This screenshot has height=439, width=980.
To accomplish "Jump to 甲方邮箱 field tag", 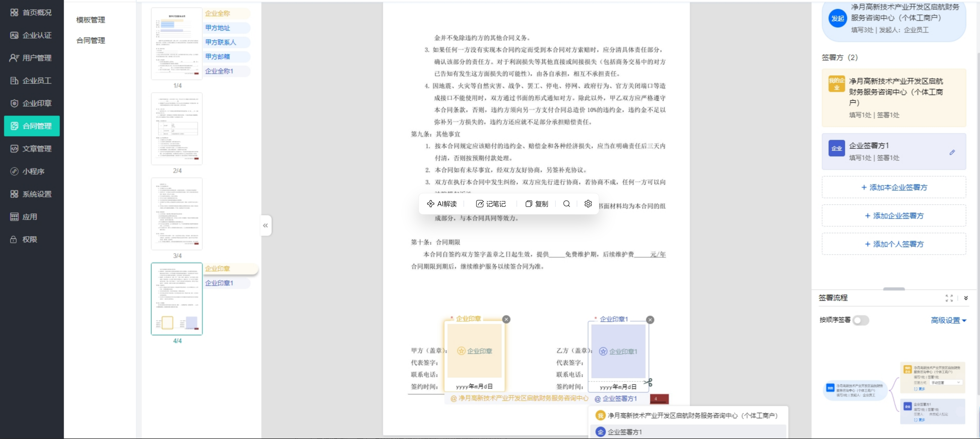I will pos(227,57).
